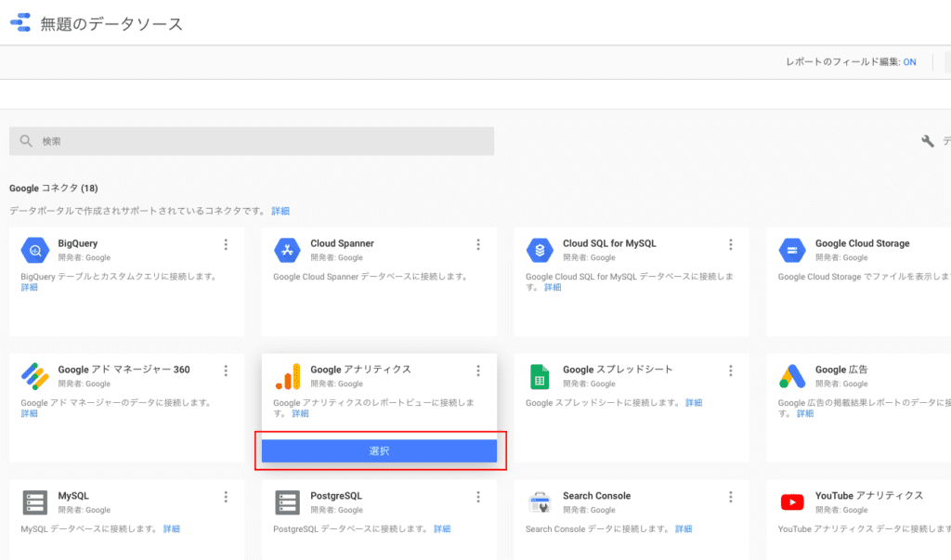The image size is (951, 560).
Task: Click the PostgreSQL connector title
Action: (336, 496)
